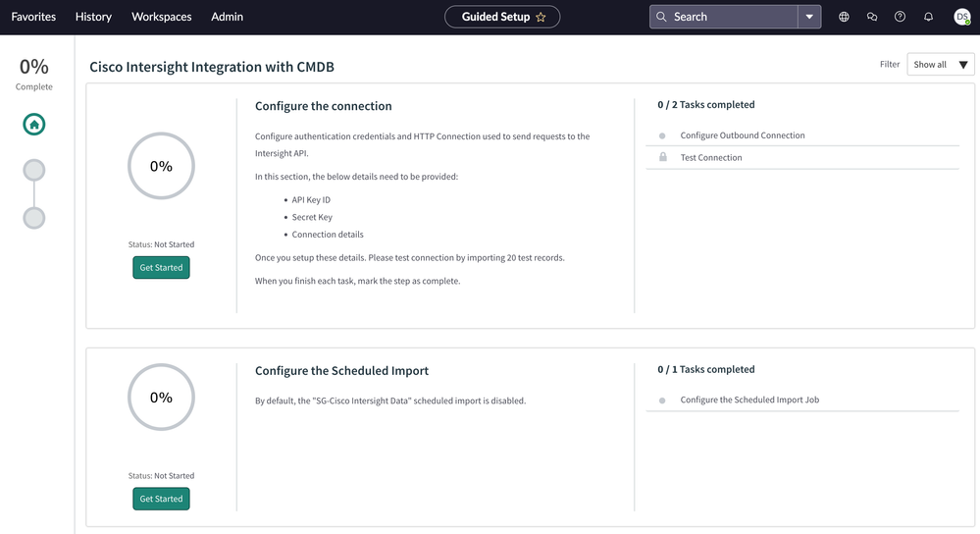
Task: Click the 0% progress circle for connection
Action: (161, 166)
